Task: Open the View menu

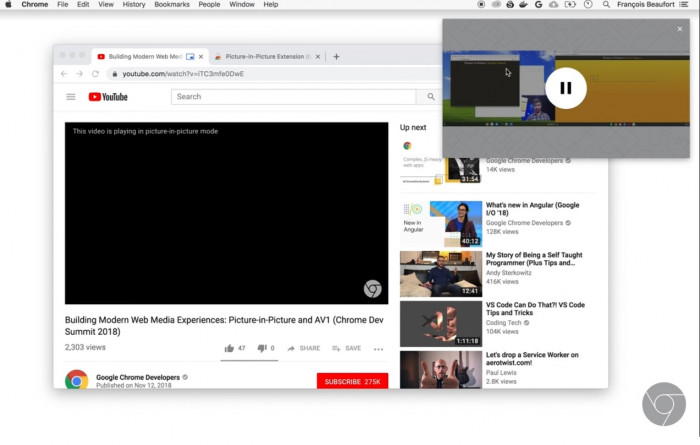Action: pyautogui.click(x=106, y=4)
